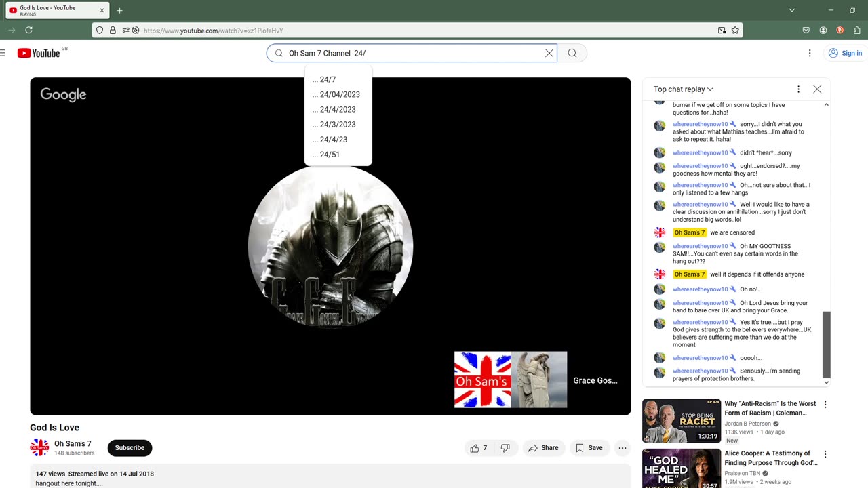
Task: Click the circular knight channel image
Action: [x=330, y=246]
